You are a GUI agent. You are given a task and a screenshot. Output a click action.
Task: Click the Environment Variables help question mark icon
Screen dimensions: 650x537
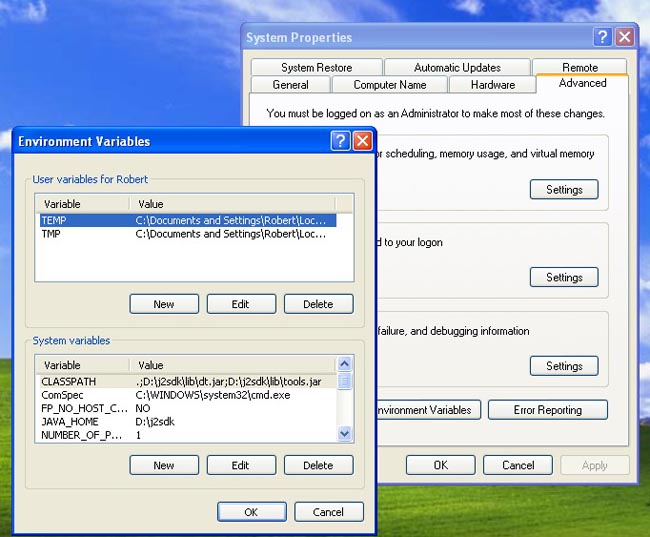(340, 141)
